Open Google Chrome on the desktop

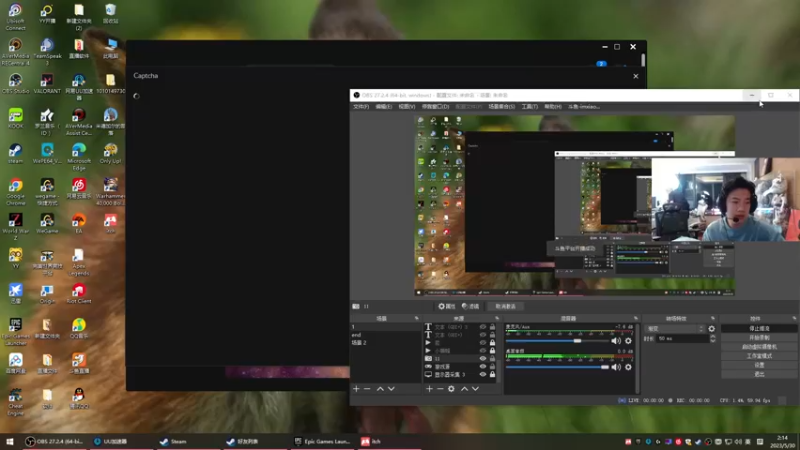(x=15, y=191)
